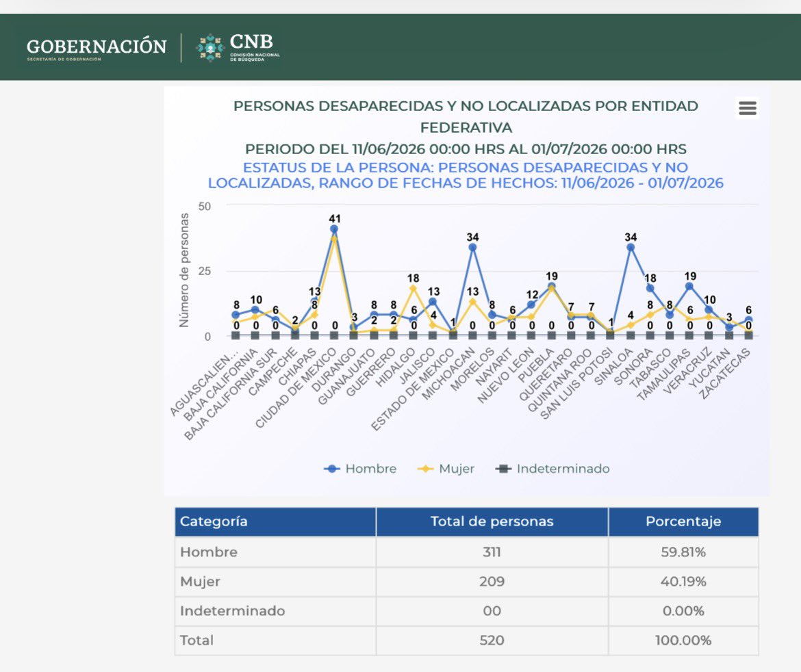
Task: Select the Indeterminado row label in table
Action: point(233,610)
